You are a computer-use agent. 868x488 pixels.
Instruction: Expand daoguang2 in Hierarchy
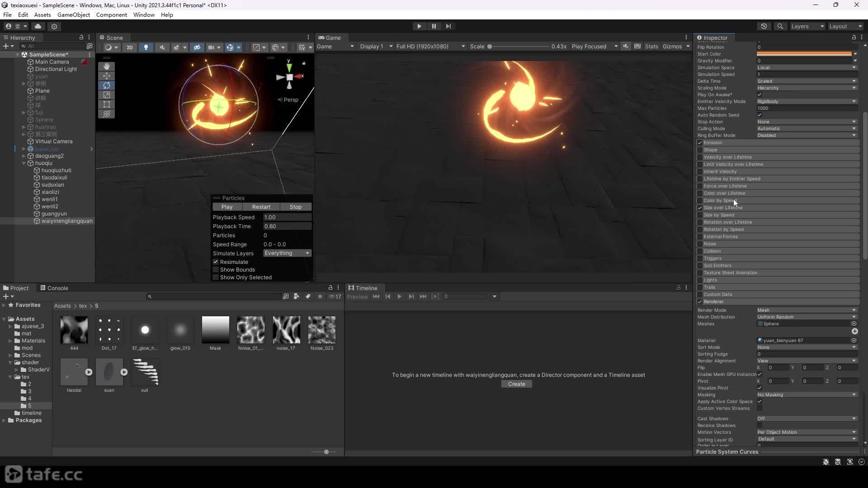[24, 156]
